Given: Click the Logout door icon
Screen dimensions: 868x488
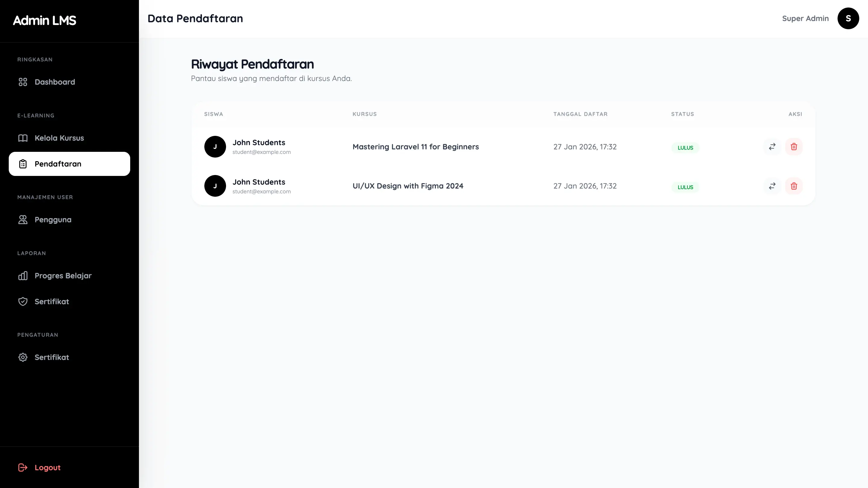Looking at the screenshot, I should click(x=23, y=468).
